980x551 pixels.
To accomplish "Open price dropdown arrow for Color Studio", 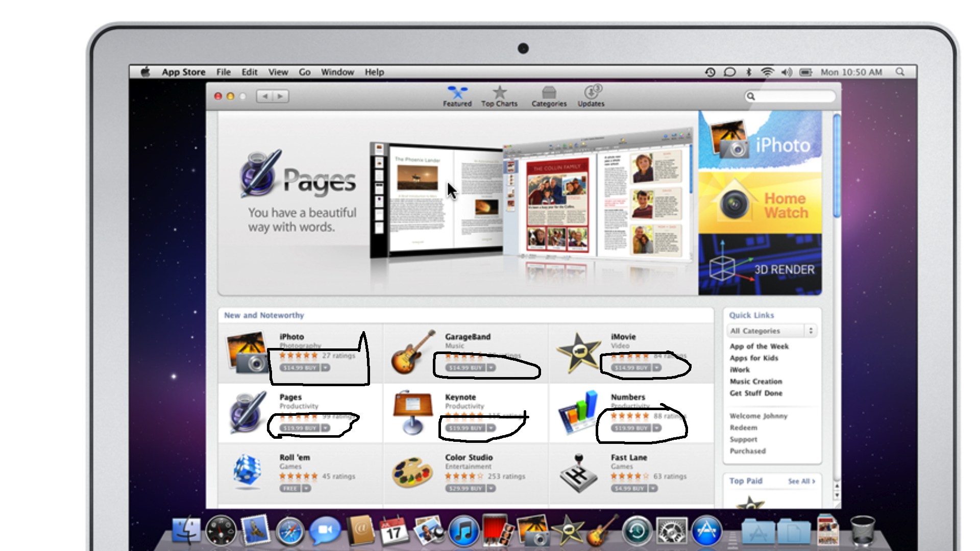I will point(491,488).
